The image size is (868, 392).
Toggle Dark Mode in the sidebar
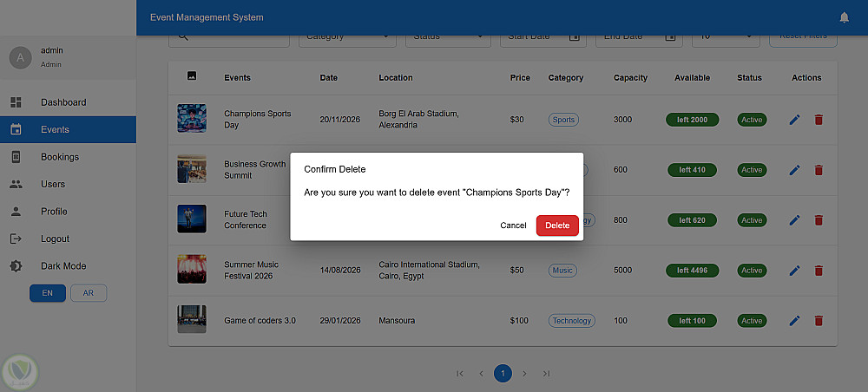(x=62, y=266)
